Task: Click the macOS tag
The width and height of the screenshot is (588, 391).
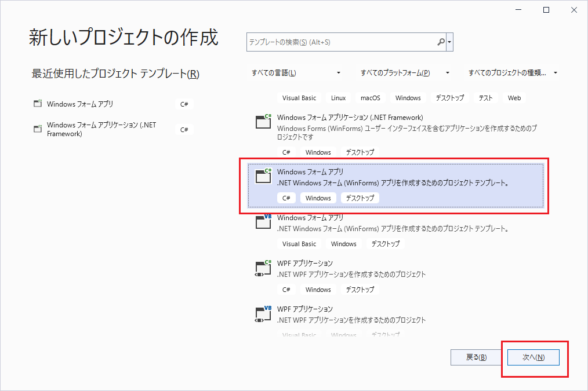Action: tap(370, 98)
